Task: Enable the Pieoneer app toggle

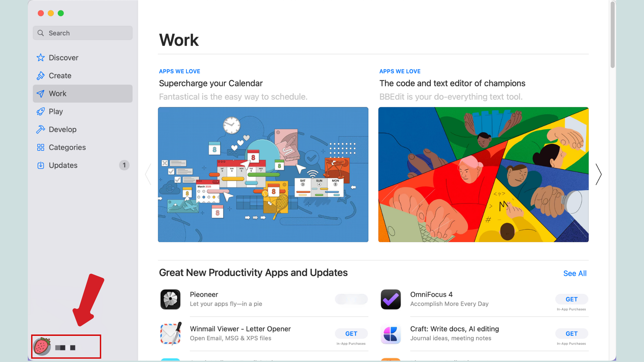Action: coord(351,299)
